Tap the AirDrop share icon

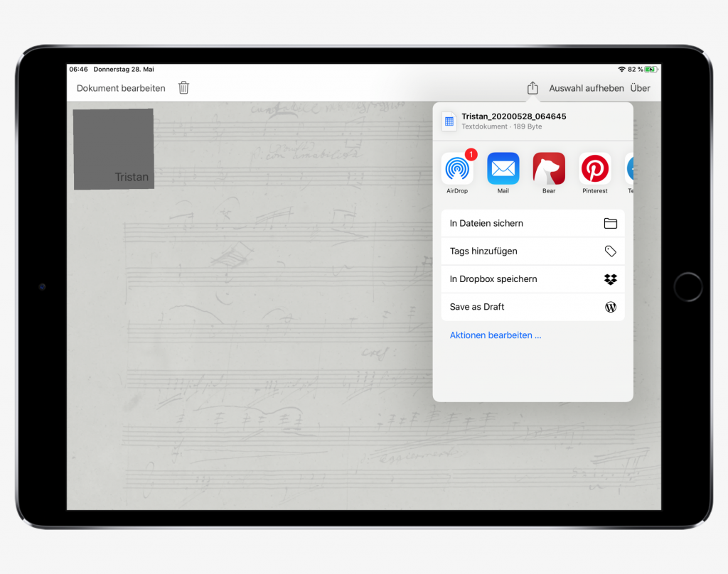point(457,169)
